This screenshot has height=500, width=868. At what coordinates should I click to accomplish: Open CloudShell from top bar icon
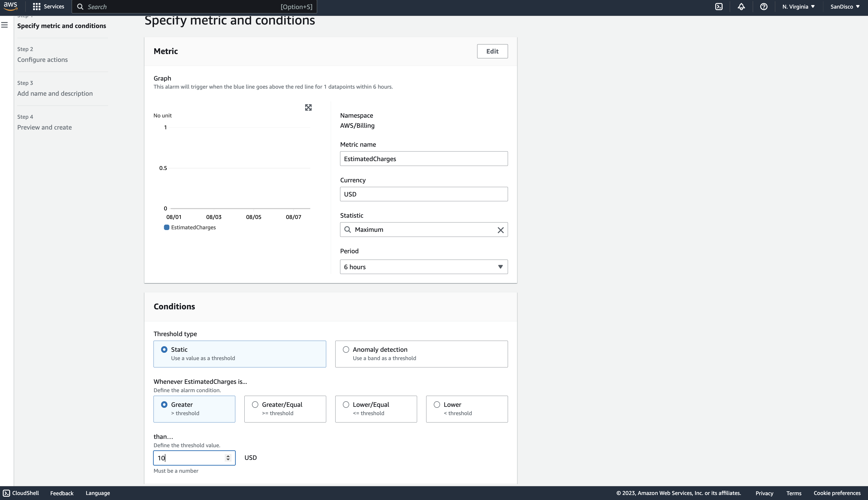[x=719, y=7]
